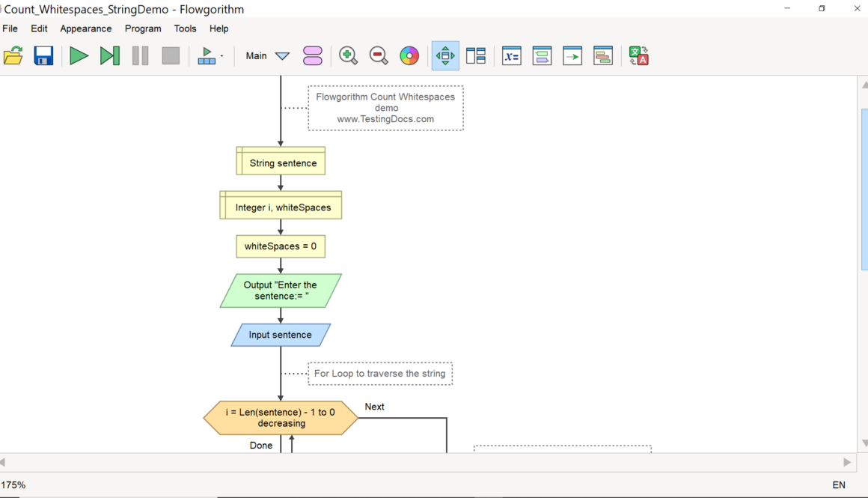Select the Output 'Enter the sentence' shape
868x498 pixels.
281,291
